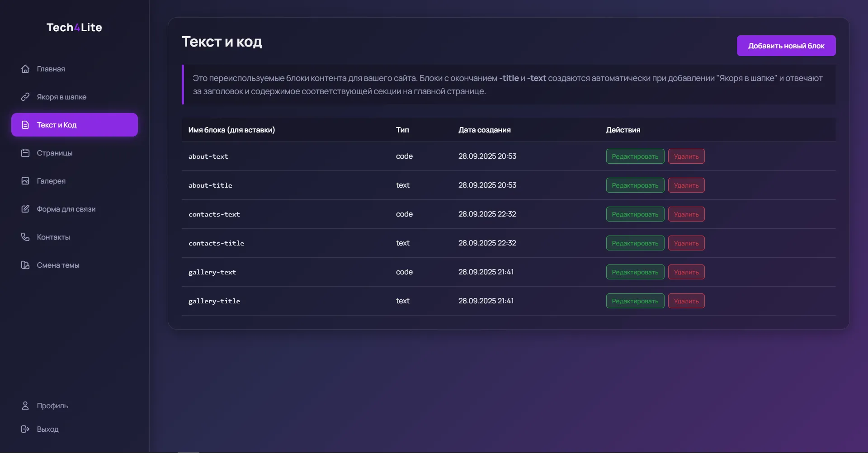Click the edit icon beside Форма для связи
The image size is (868, 453).
pos(25,209)
